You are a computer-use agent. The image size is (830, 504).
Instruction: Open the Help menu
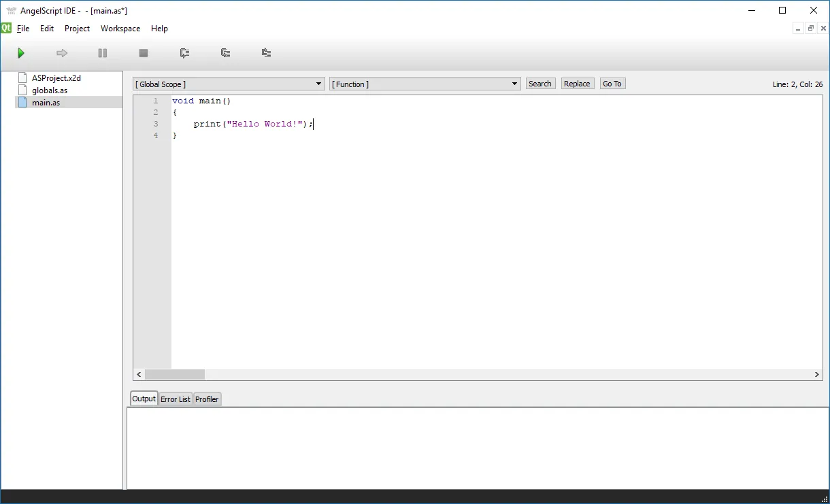159,29
